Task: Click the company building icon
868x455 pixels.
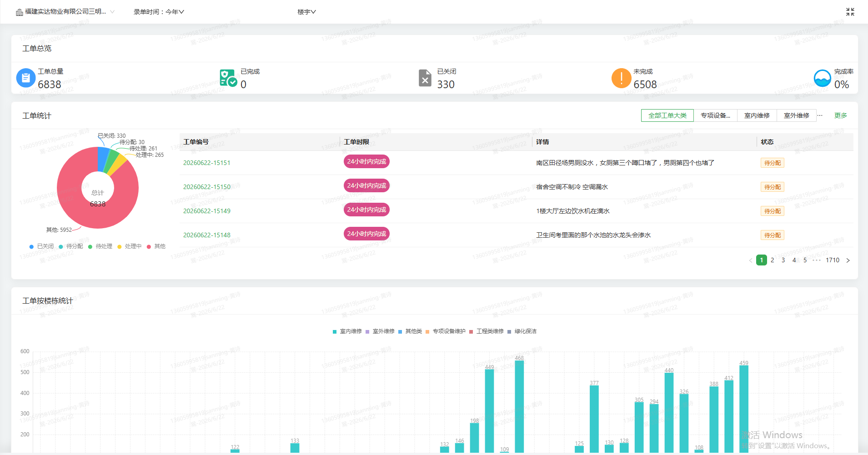Action: click(x=20, y=12)
